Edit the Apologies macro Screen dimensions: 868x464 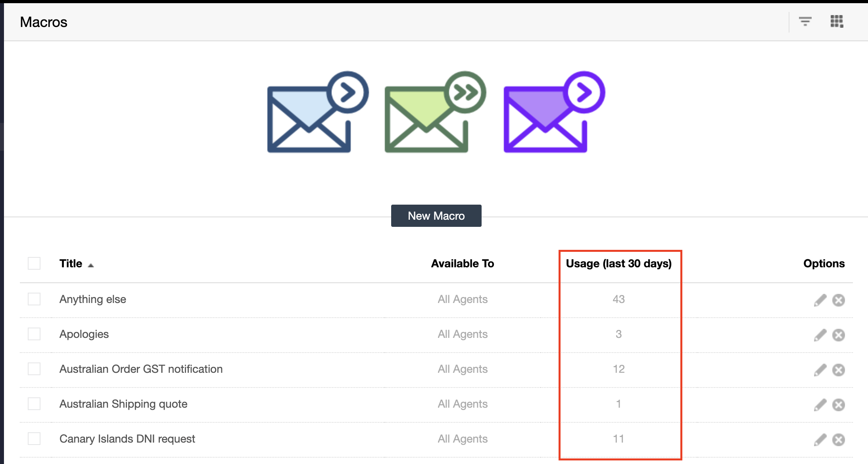tap(820, 335)
